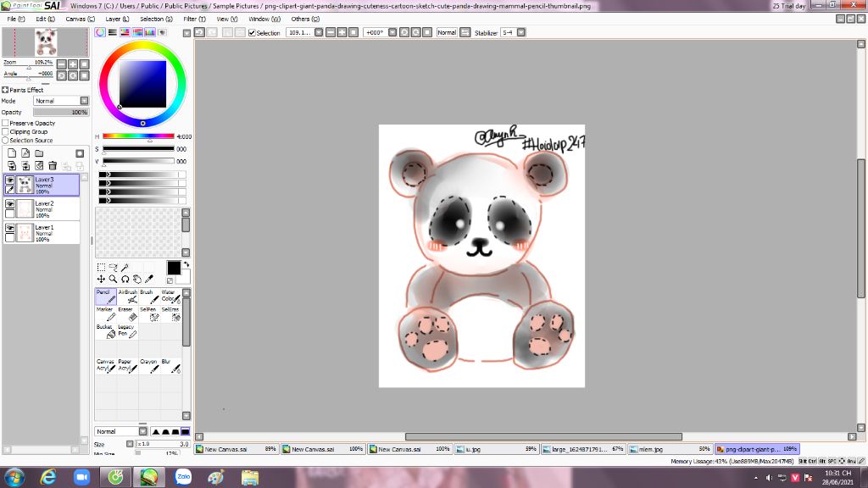Click the black foreground color swatch
868x488 pixels.
[173, 268]
